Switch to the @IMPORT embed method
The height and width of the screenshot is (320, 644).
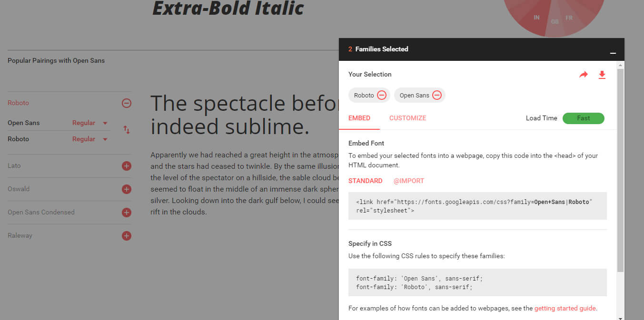tap(408, 181)
